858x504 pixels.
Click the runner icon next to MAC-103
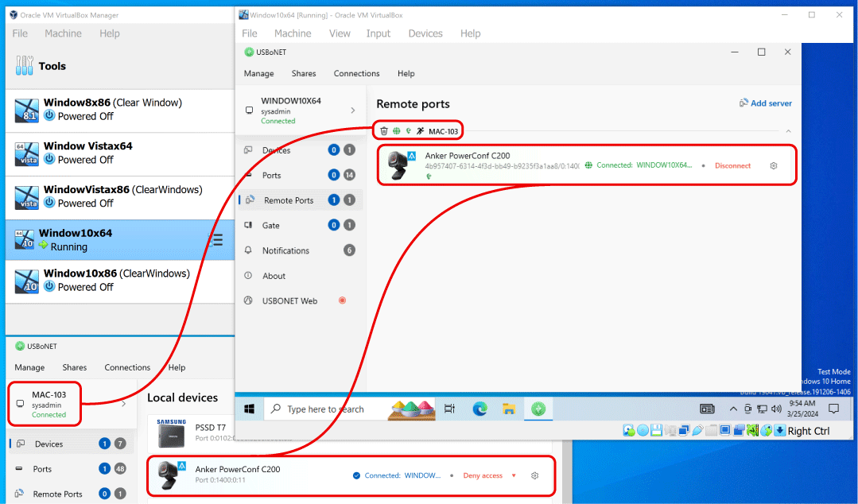click(x=419, y=130)
